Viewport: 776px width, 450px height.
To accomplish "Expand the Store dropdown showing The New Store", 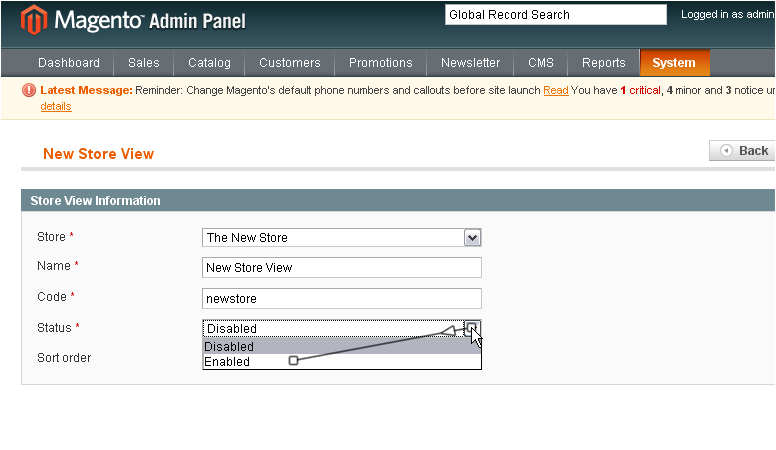I will point(341,238).
